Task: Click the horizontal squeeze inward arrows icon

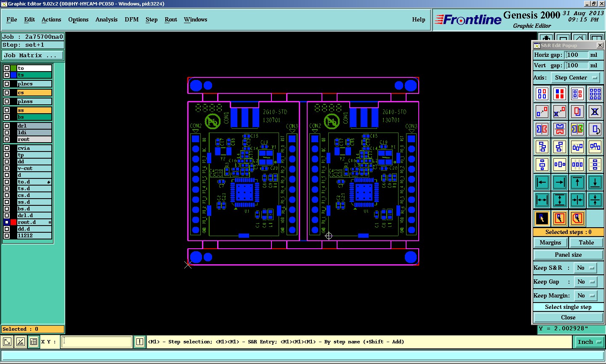Action: click(x=577, y=200)
